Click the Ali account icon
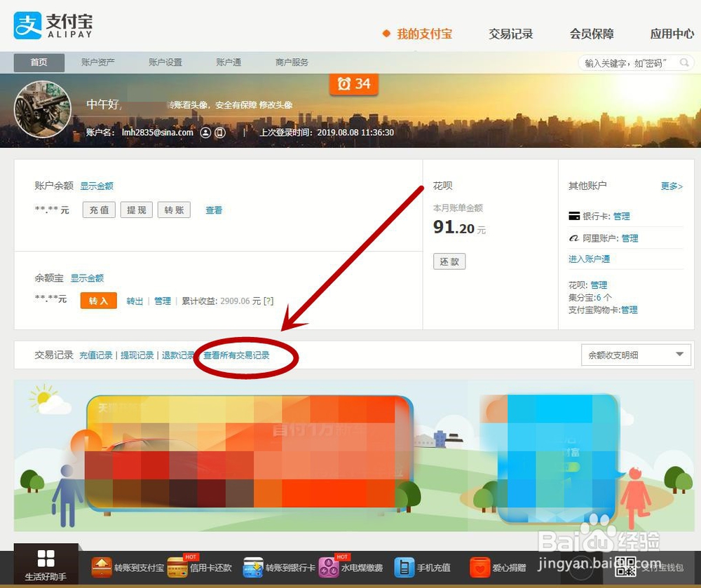The image size is (701, 588). 574,238
